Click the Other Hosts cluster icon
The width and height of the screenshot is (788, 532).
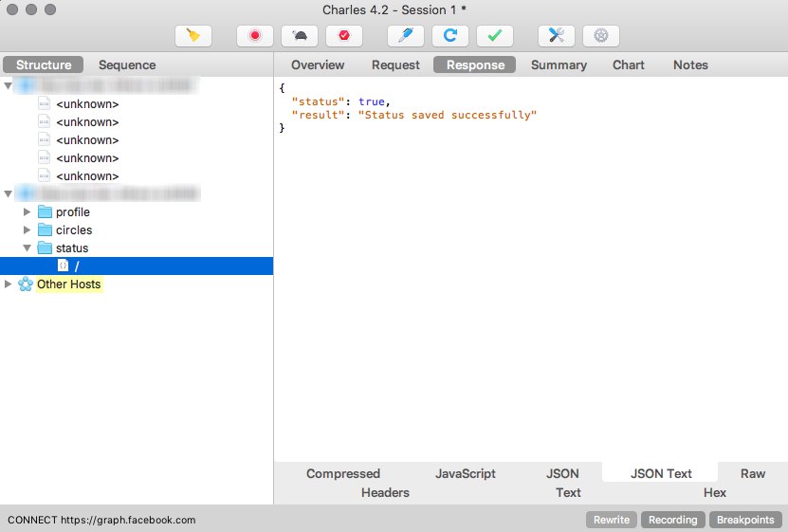[26, 284]
